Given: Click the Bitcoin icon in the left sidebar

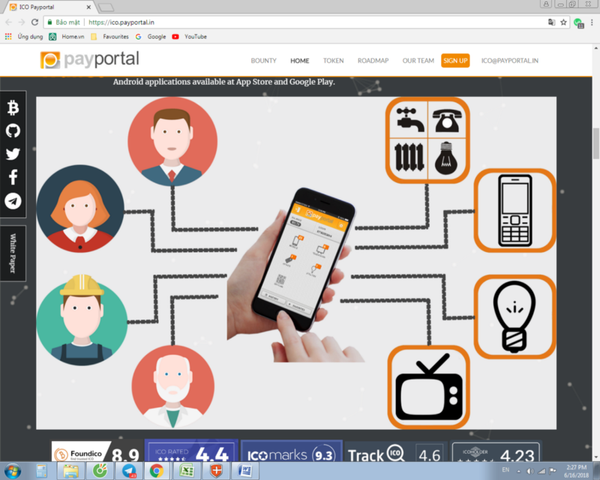Looking at the screenshot, I should 13,108.
